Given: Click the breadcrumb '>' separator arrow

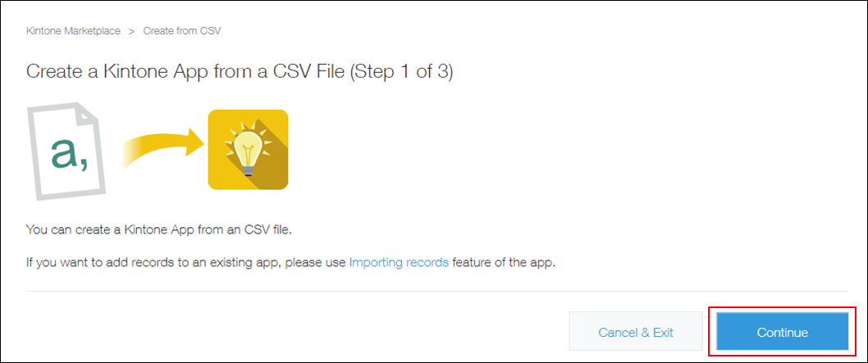Looking at the screenshot, I should coord(131,31).
